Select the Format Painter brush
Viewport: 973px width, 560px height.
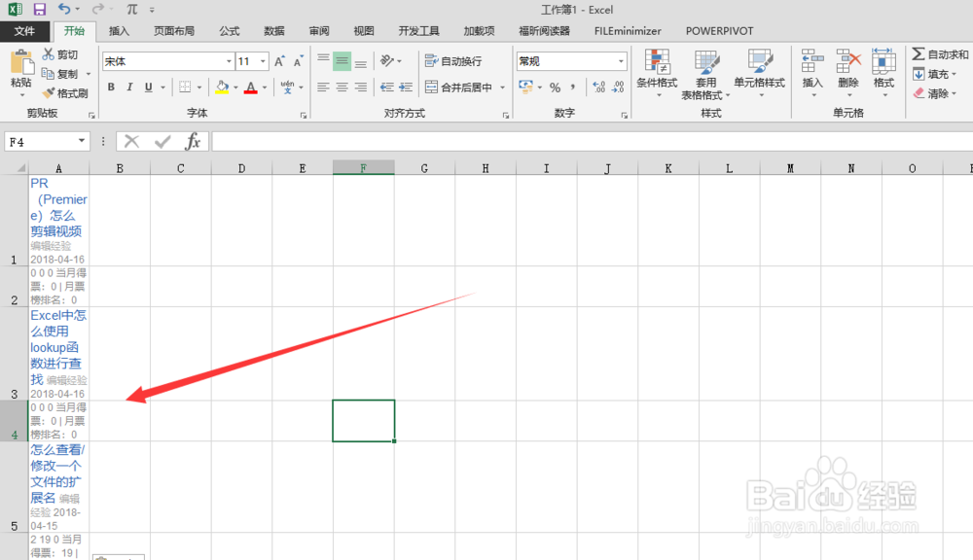(49, 93)
